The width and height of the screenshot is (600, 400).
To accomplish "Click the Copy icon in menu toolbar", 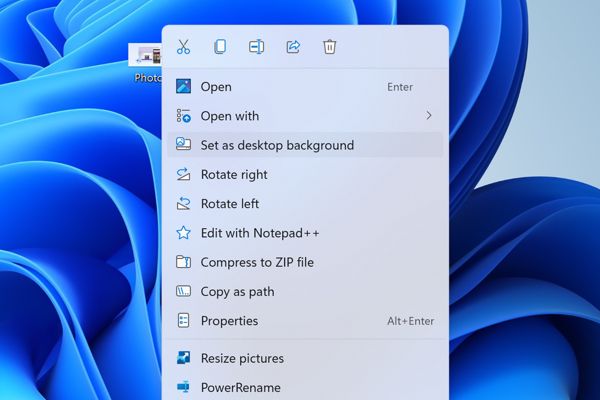I will 220,47.
